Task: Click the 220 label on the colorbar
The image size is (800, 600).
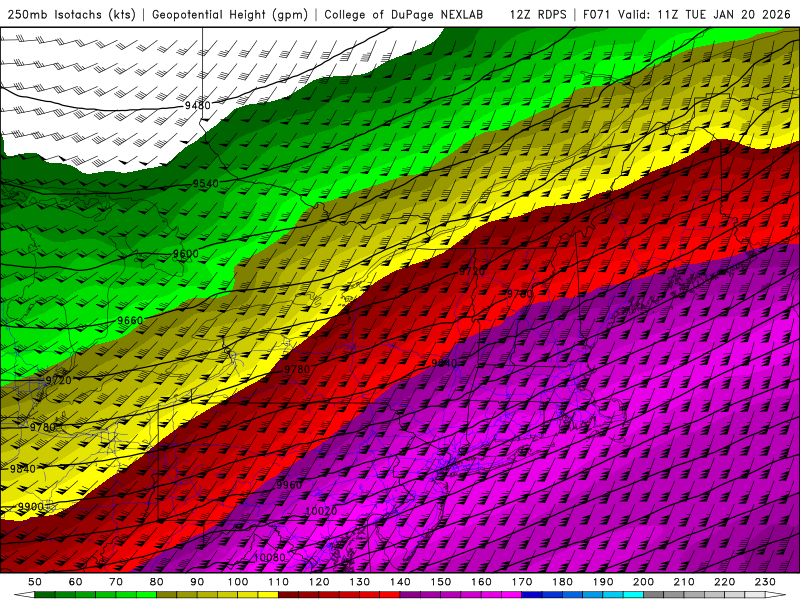Action: pos(724,582)
